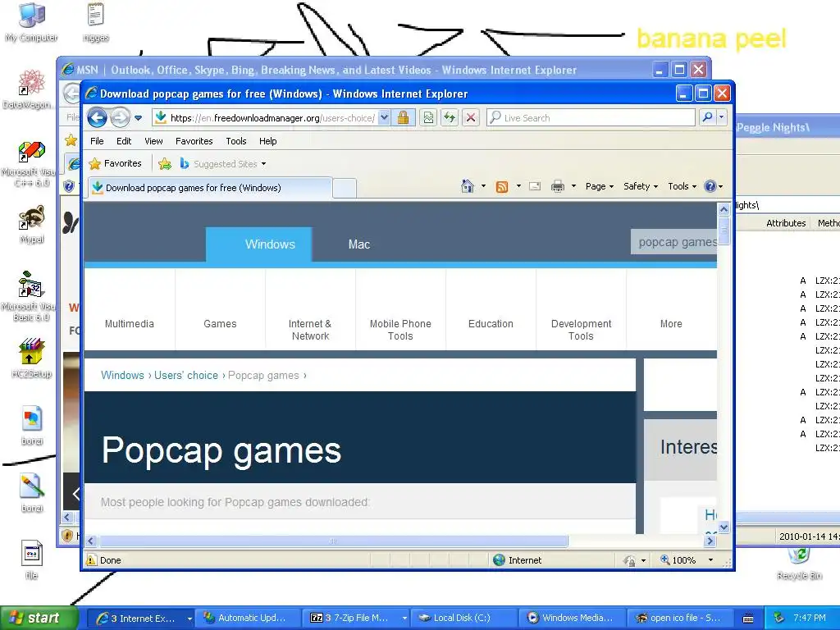Image resolution: width=840 pixels, height=630 pixels.
Task: Click the Users' choice breadcrumb link
Action: tap(186, 375)
